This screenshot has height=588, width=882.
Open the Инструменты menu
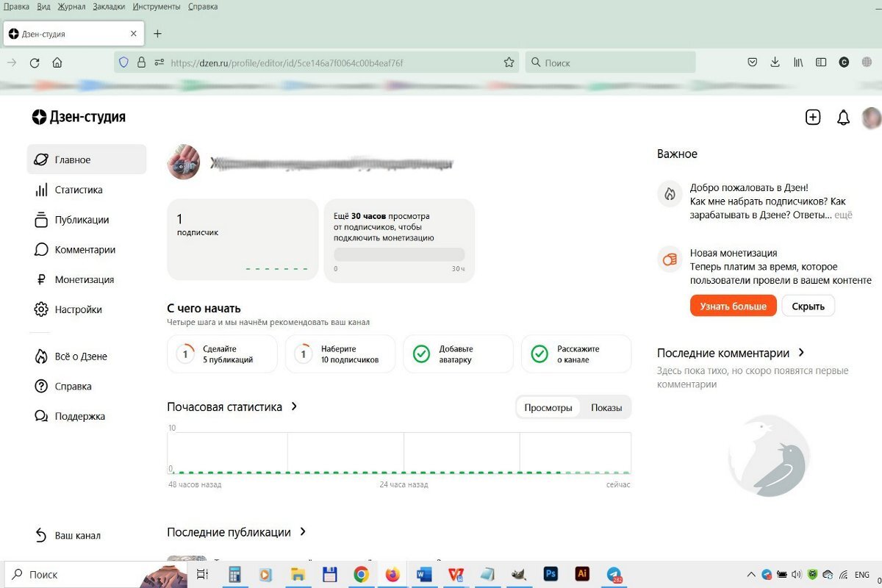pyautogui.click(x=157, y=7)
